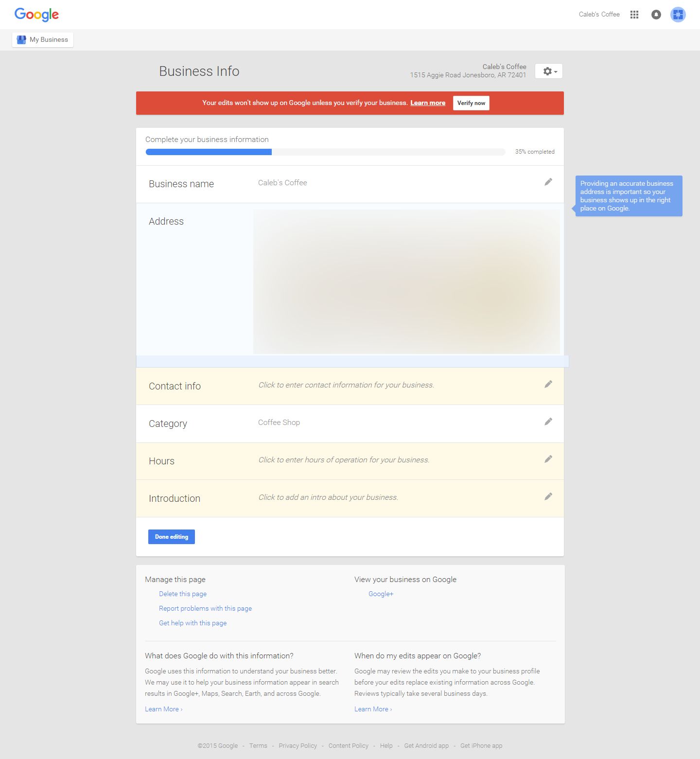Open the Google+ link
Screen dimensions: 700x759
click(x=381, y=594)
